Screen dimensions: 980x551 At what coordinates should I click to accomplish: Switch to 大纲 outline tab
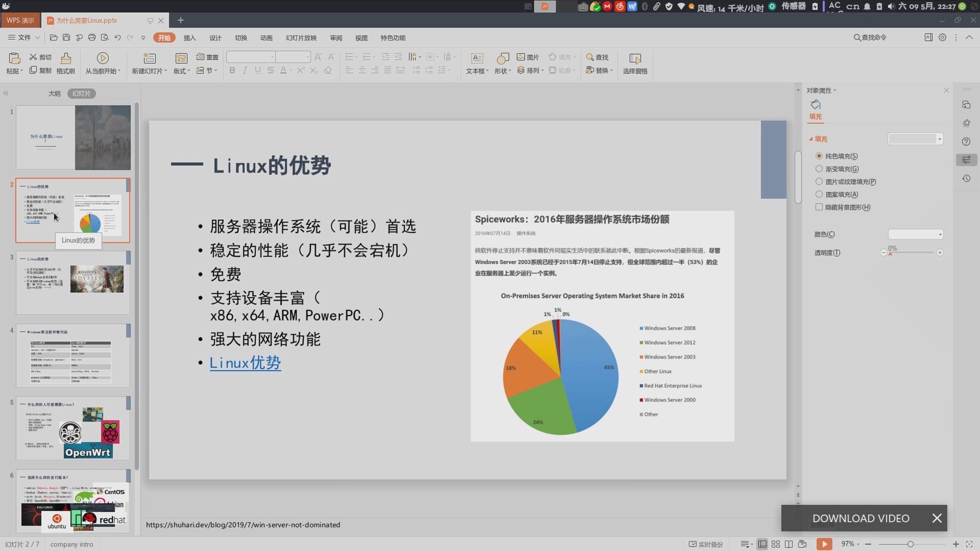click(54, 93)
